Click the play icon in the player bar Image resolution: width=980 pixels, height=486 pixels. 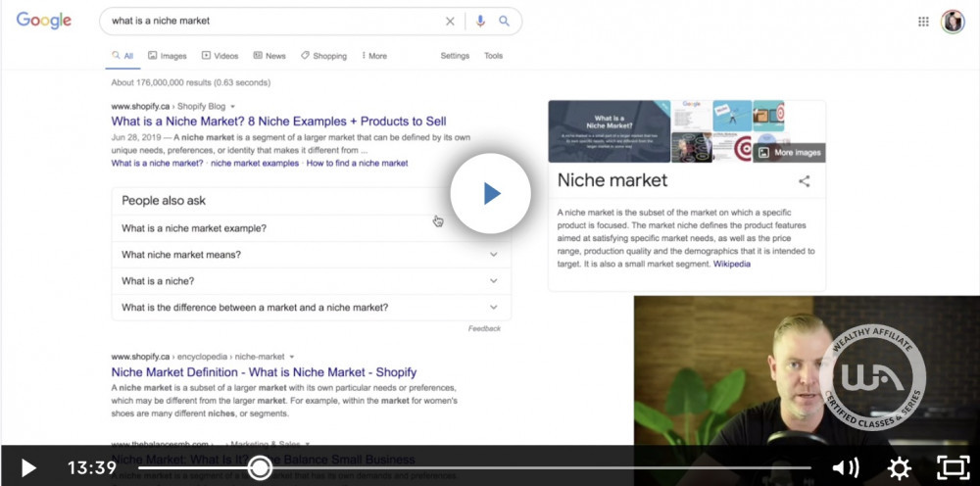28,467
